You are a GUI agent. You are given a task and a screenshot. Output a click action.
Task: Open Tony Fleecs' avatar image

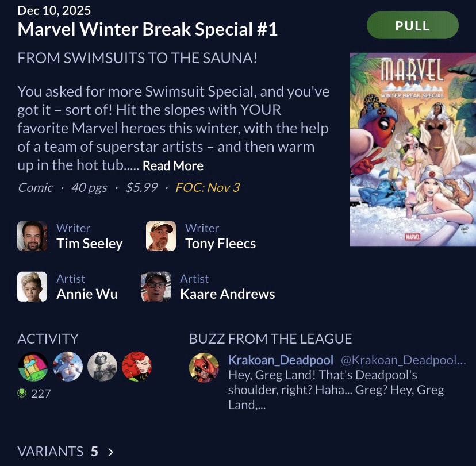coord(161,236)
